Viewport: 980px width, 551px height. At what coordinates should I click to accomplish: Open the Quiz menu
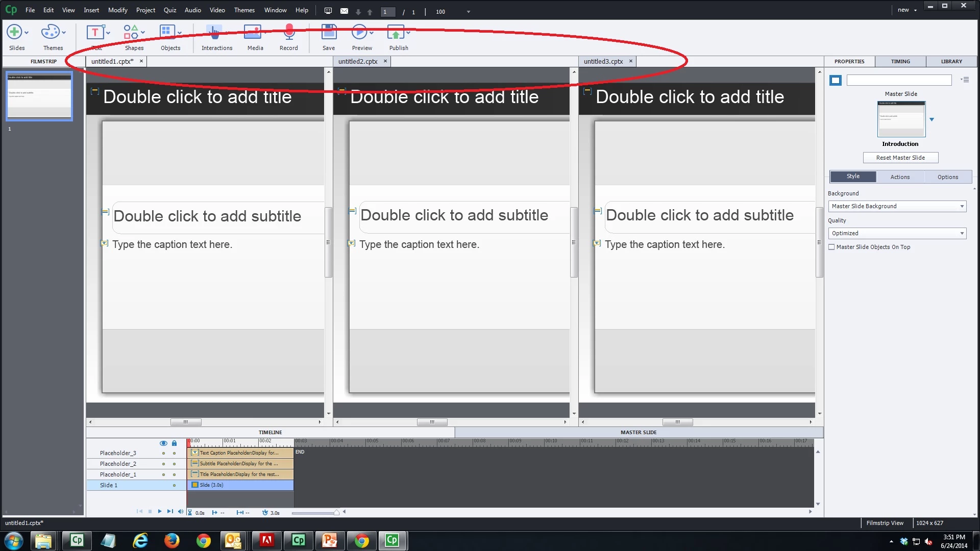pyautogui.click(x=169, y=10)
